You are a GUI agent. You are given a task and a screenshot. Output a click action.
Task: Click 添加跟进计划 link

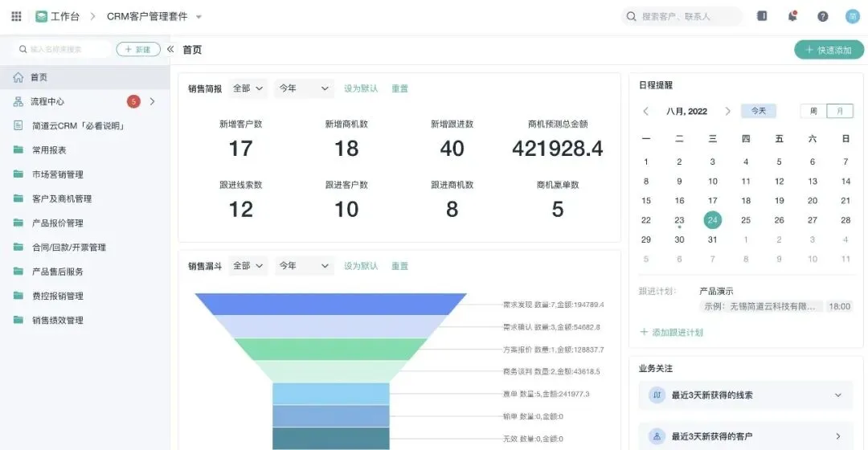pyautogui.click(x=671, y=333)
